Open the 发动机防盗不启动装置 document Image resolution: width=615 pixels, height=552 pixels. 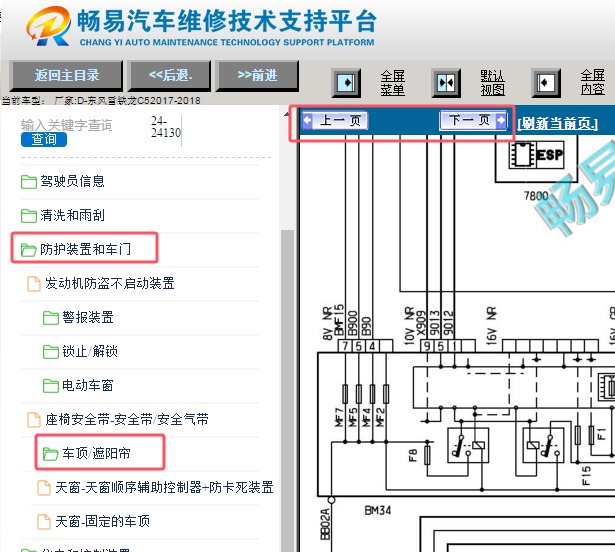point(109,283)
